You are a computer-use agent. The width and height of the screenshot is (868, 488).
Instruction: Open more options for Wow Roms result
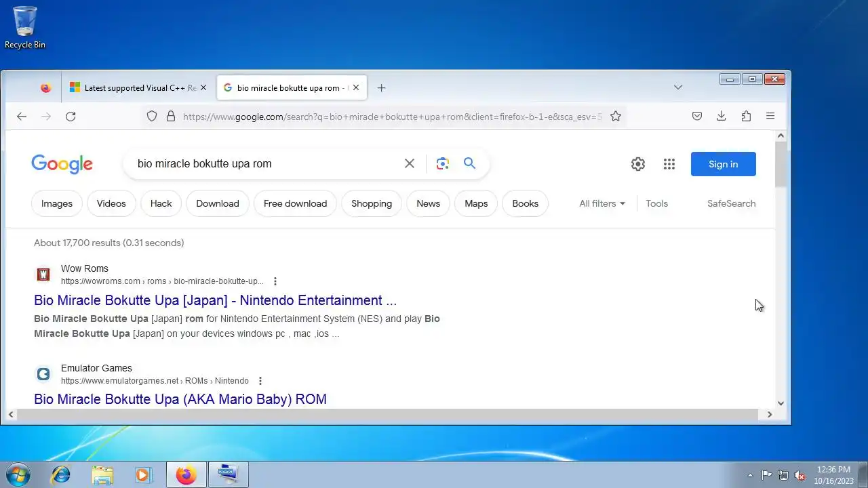tap(275, 281)
